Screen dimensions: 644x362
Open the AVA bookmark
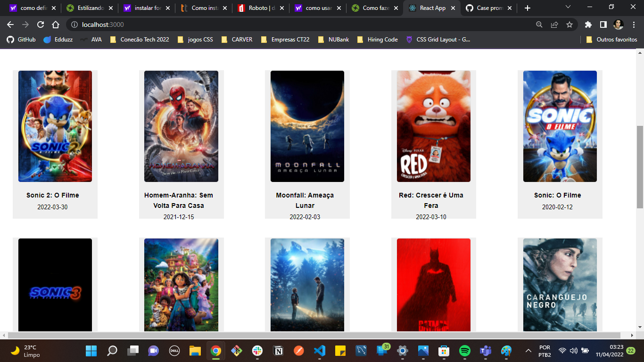(x=91, y=40)
